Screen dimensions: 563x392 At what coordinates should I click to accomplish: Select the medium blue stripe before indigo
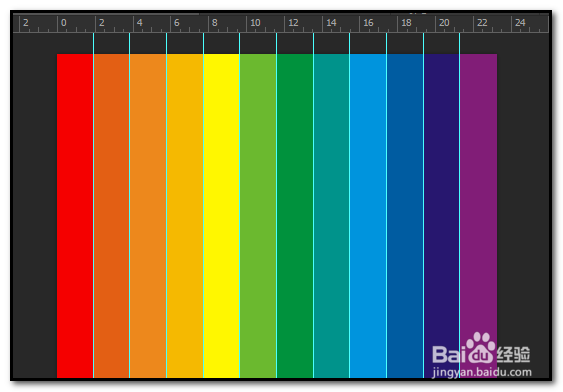[x=405, y=216]
